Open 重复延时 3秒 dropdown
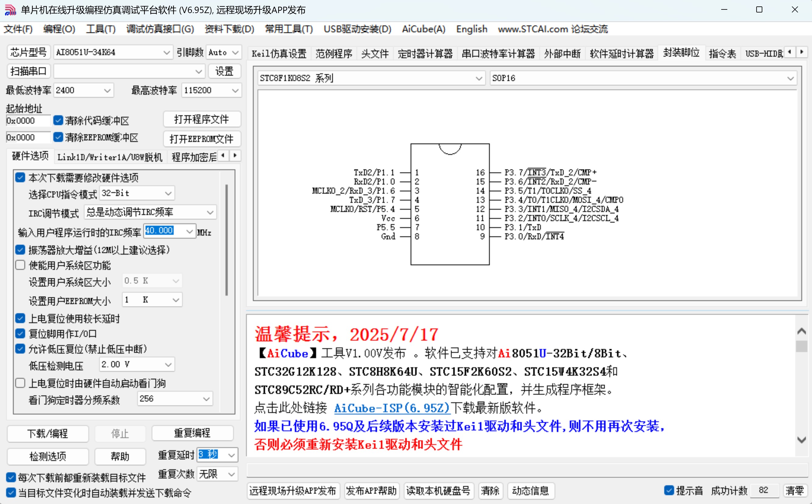 pyautogui.click(x=217, y=455)
